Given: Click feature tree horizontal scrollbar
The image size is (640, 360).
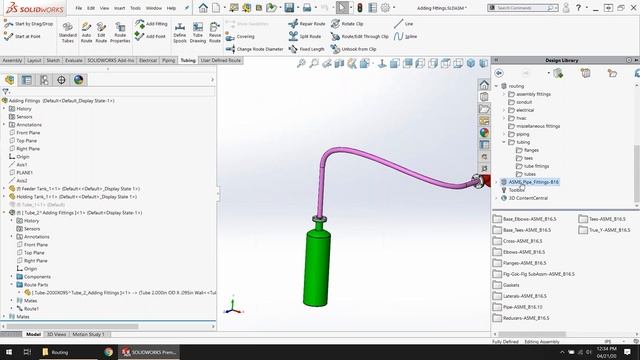Looking at the screenshot, I should tap(73, 327).
